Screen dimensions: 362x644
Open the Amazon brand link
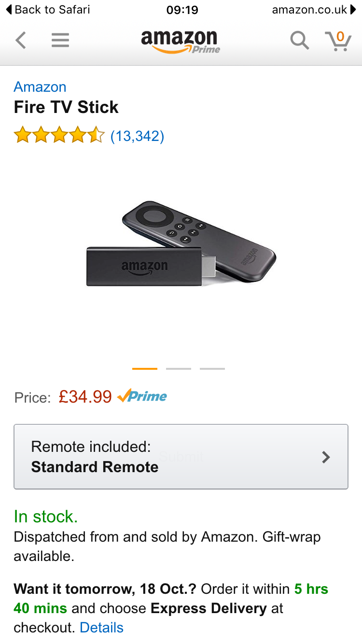click(40, 87)
